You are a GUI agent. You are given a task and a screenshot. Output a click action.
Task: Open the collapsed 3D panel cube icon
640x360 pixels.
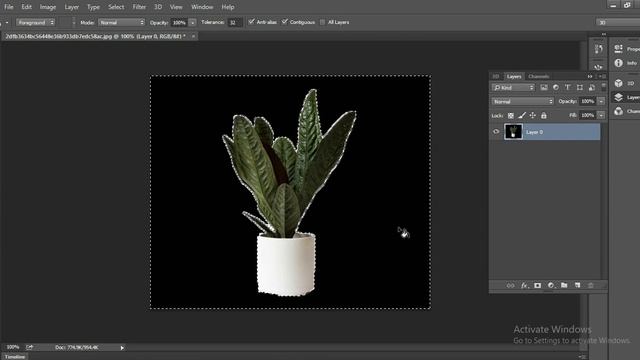click(619, 83)
